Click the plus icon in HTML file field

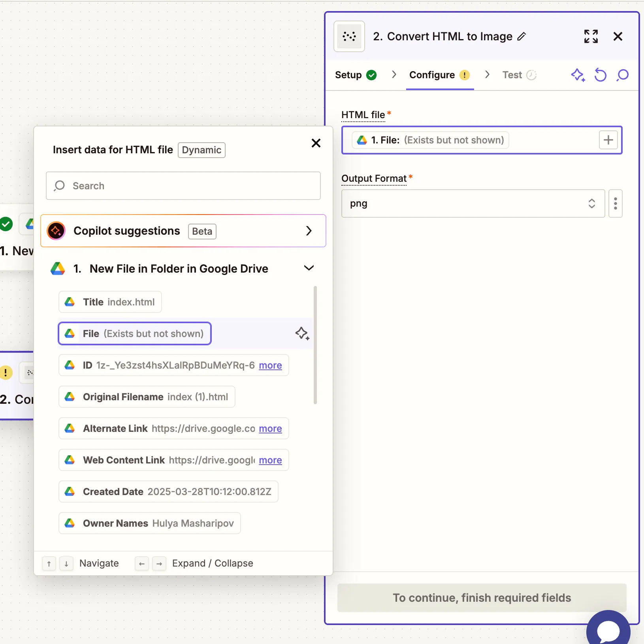pos(608,140)
